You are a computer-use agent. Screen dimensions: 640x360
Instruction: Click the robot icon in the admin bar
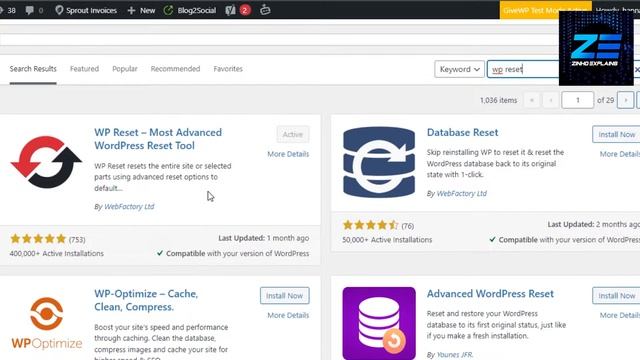265,10
